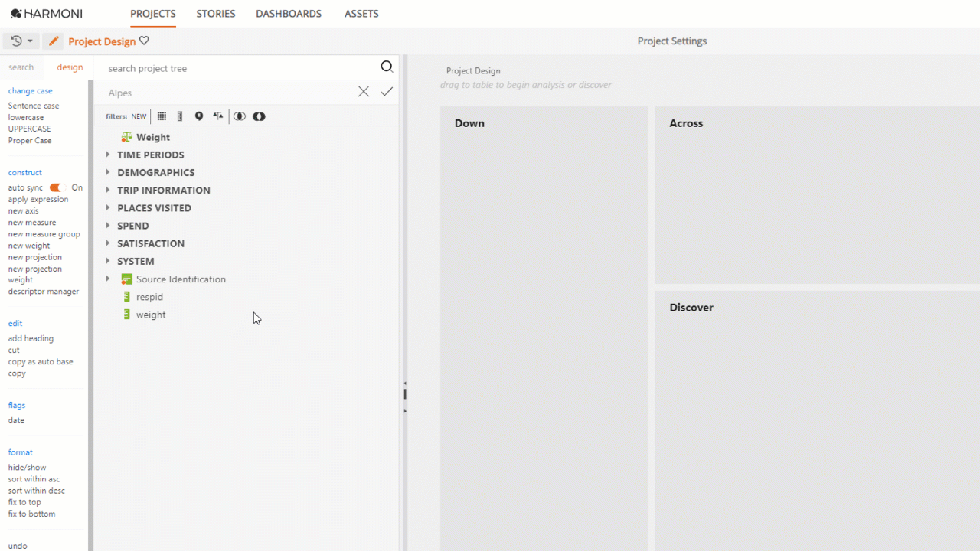980x551 pixels.
Task: Click Proper Case option
Action: pos(30,140)
